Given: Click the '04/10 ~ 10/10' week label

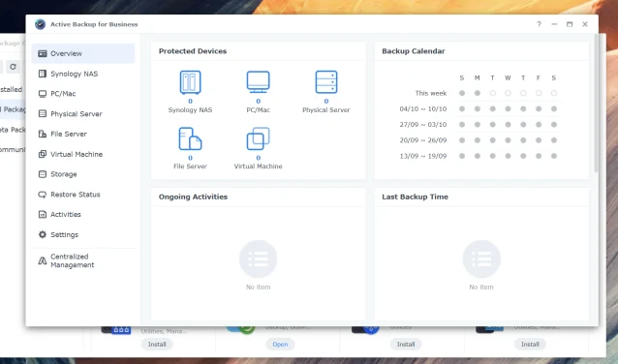Looking at the screenshot, I should point(423,108).
